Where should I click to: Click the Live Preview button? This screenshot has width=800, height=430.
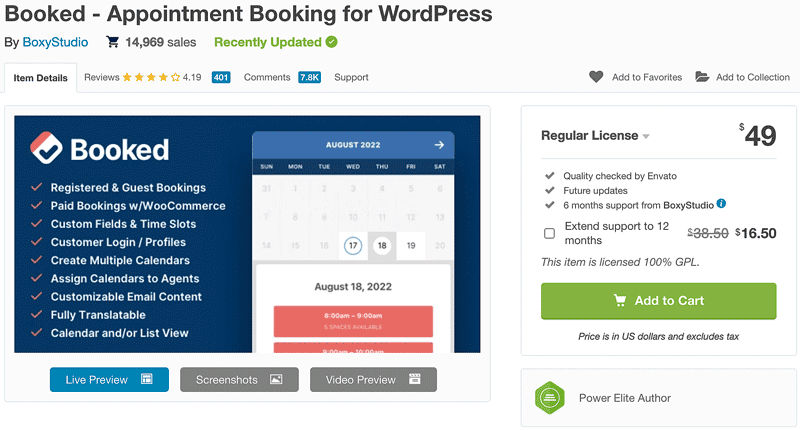109,380
